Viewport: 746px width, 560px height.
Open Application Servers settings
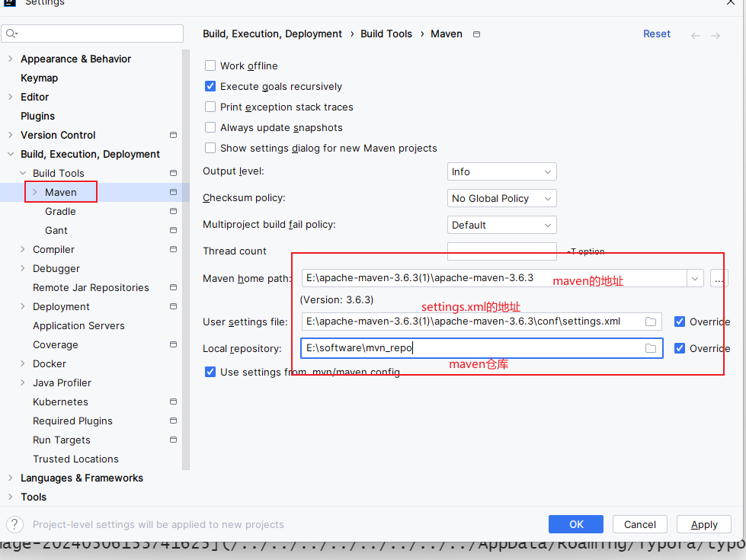78,325
